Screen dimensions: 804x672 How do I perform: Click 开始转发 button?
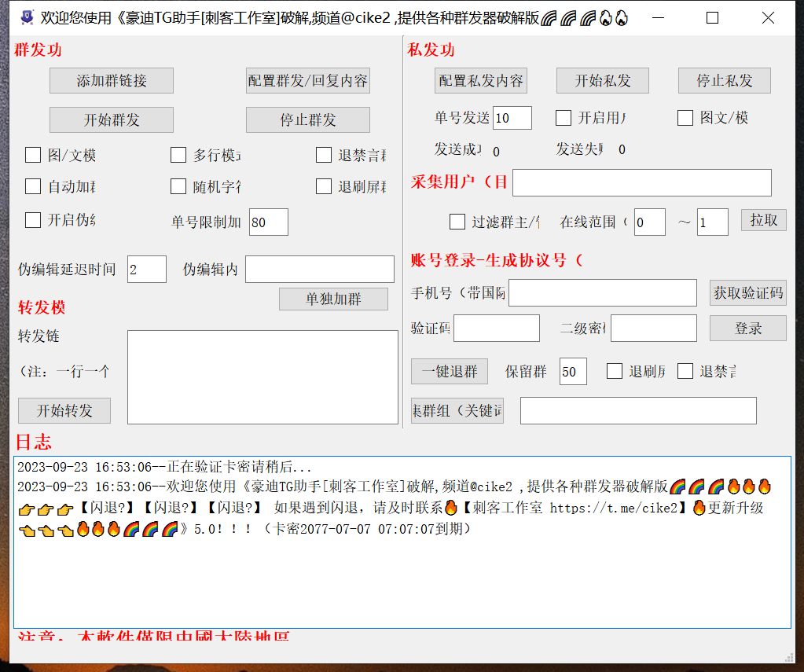coord(64,410)
